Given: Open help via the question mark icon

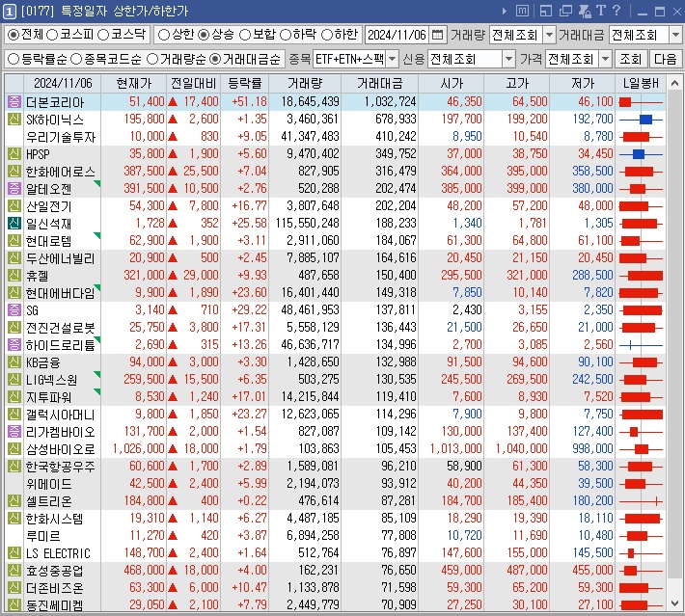Looking at the screenshot, I should (x=616, y=11).
